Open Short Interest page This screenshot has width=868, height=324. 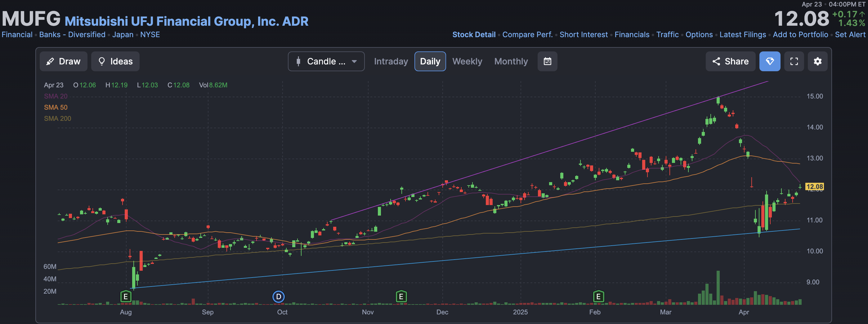(x=584, y=35)
